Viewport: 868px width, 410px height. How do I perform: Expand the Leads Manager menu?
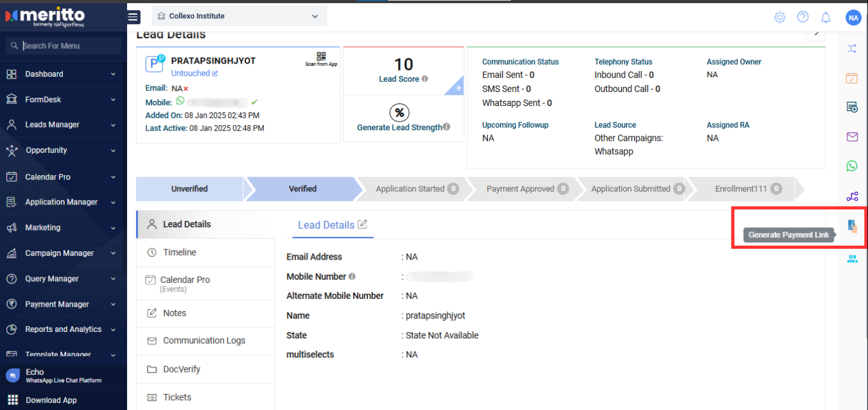point(61,125)
